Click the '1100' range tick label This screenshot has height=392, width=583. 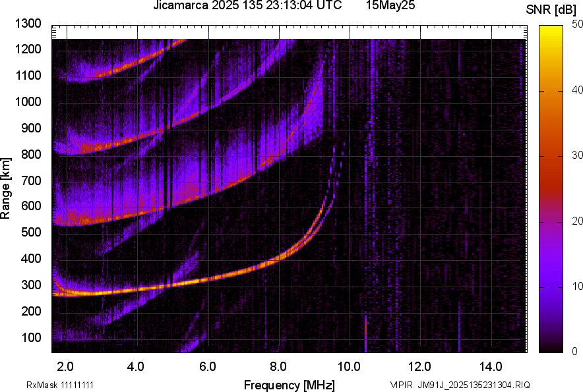(x=28, y=76)
